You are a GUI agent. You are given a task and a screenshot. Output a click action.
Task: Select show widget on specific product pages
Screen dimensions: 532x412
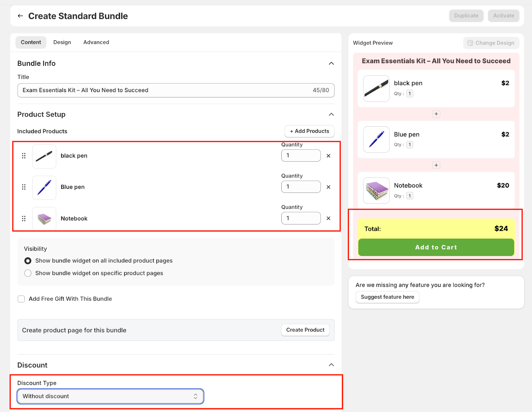28,273
